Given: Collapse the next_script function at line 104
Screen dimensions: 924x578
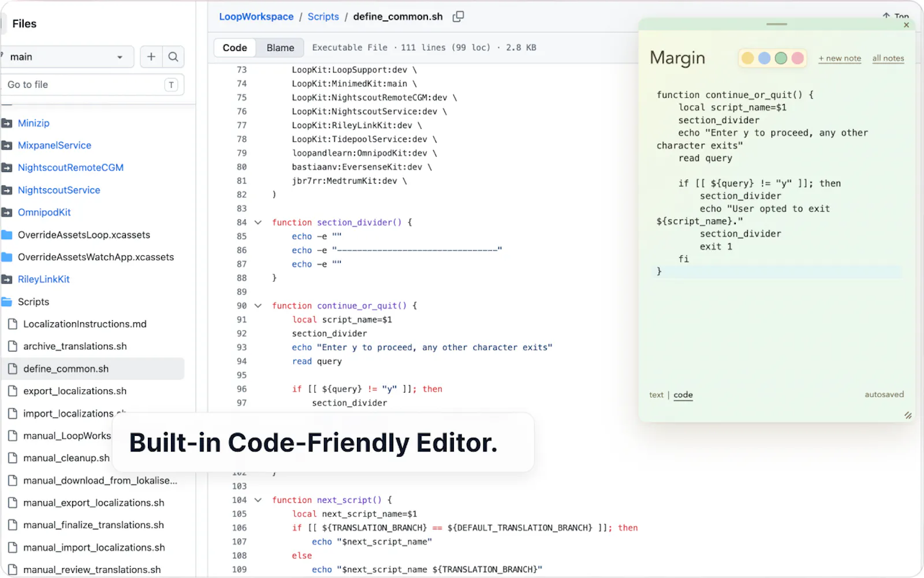Looking at the screenshot, I should pyautogui.click(x=258, y=500).
